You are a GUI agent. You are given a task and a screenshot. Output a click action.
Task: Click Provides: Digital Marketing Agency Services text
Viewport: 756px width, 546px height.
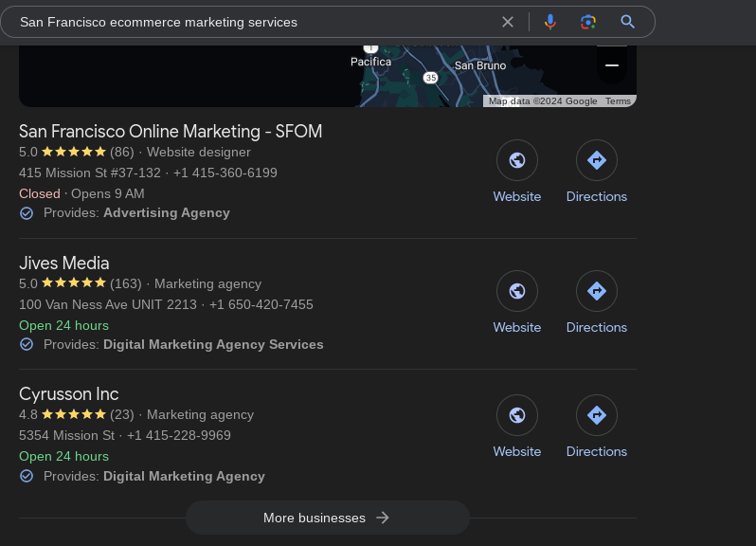tap(183, 344)
